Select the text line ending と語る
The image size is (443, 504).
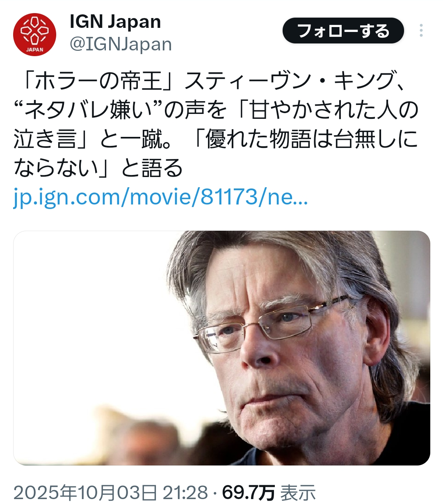coord(98,168)
